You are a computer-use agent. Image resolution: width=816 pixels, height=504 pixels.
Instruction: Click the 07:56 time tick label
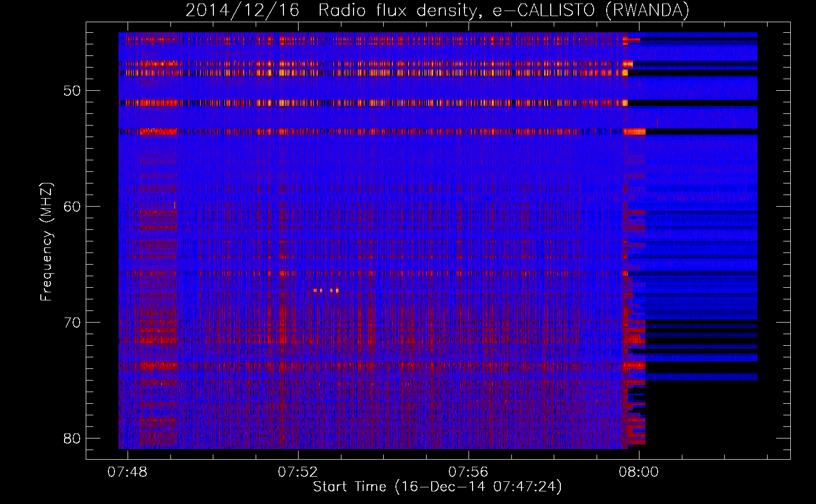(469, 472)
